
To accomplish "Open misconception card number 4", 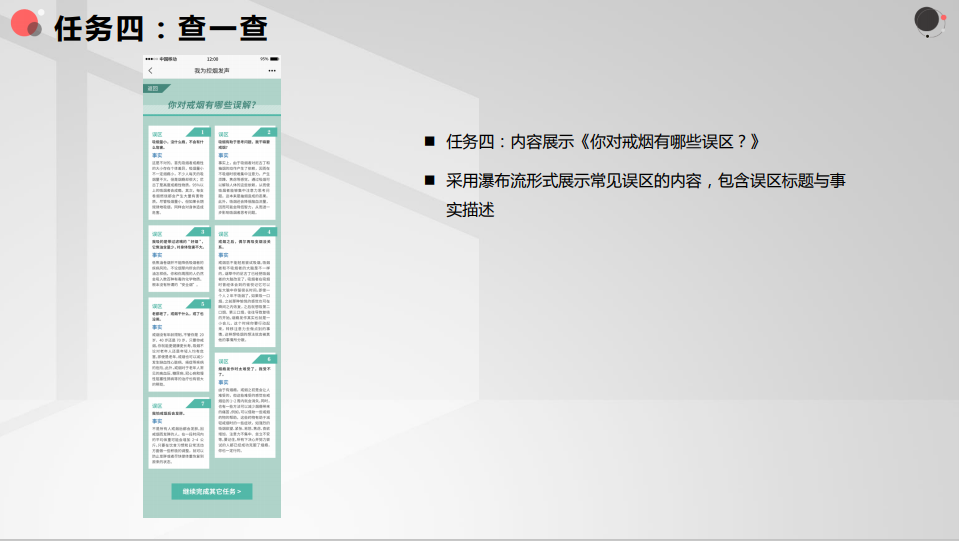I will tap(245, 287).
